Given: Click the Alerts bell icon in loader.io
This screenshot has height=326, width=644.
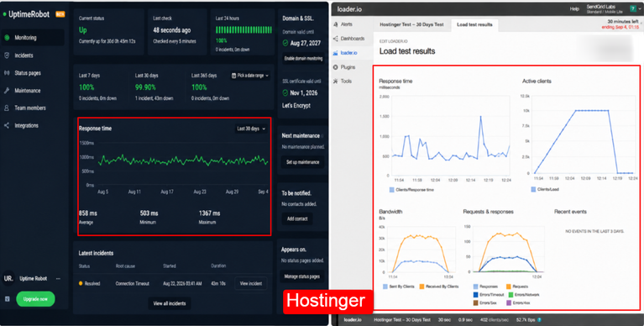Looking at the screenshot, I should (336, 24).
